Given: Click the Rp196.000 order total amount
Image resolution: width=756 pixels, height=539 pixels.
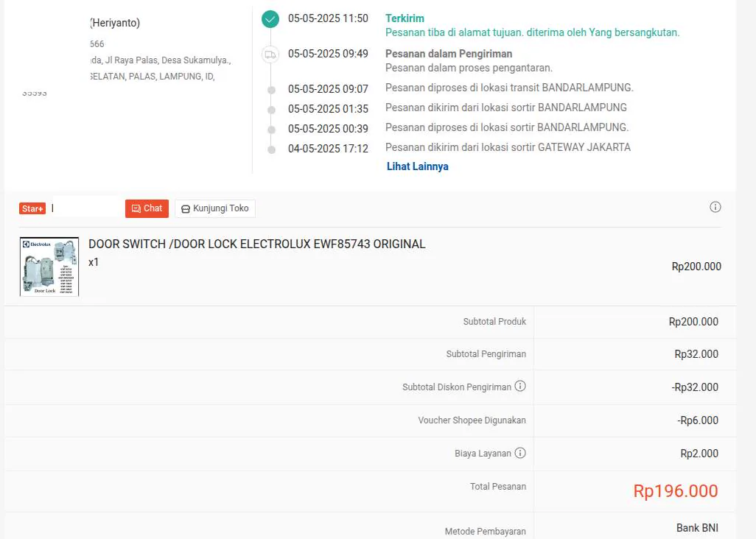Looking at the screenshot, I should coord(675,491).
